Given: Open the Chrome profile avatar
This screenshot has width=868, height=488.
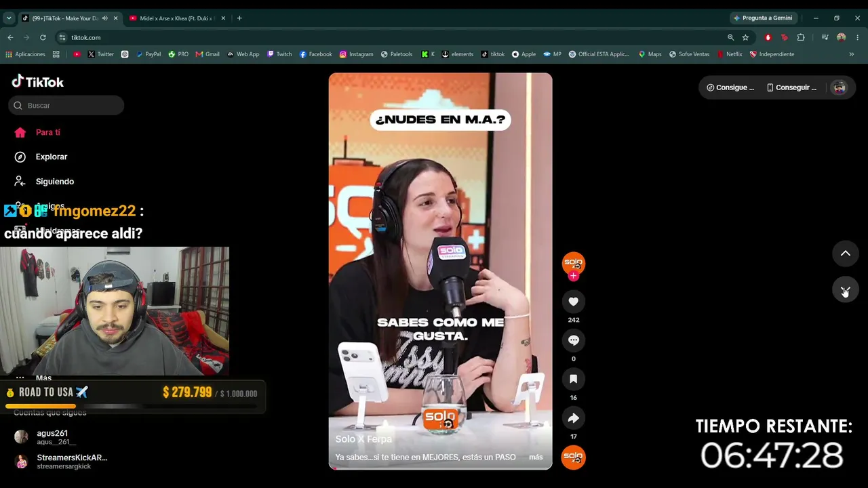Looking at the screenshot, I should [842, 37].
